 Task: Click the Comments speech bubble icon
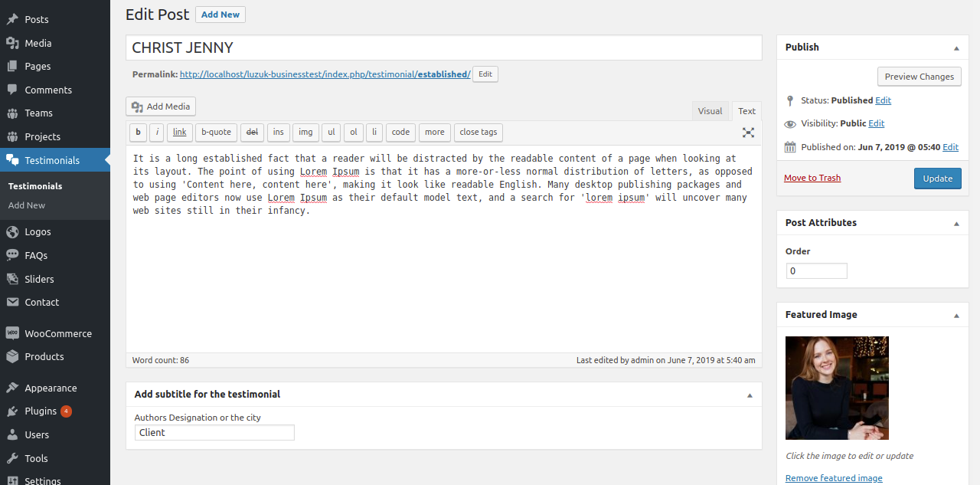12,90
